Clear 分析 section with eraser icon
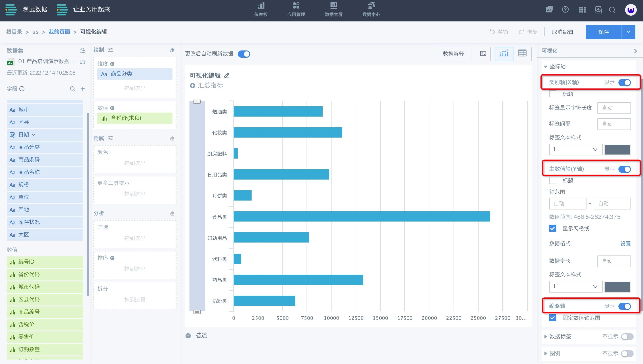Viewport: 643px width, 364px height. 172,213
